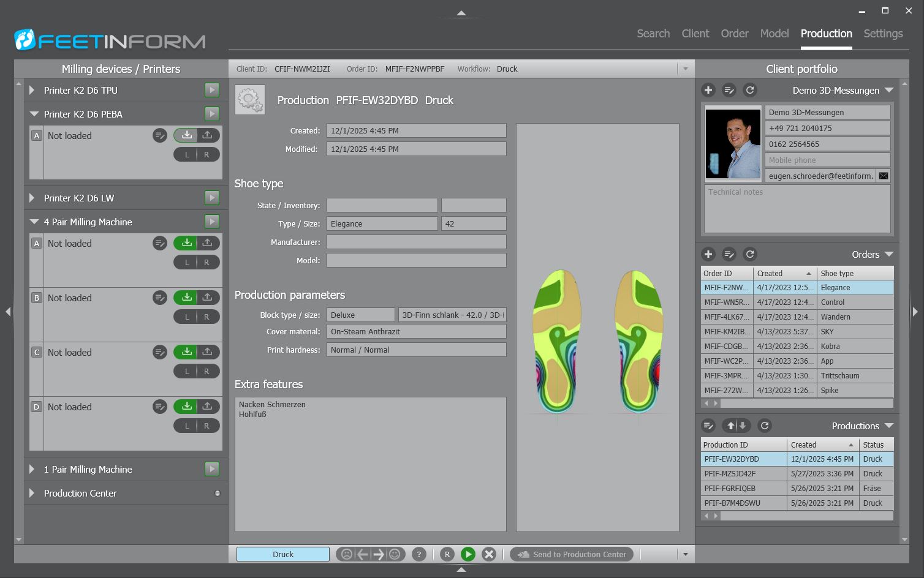Screen dimensions: 924x578
Task: Click the production gear settings icon
Action: pos(250,100)
